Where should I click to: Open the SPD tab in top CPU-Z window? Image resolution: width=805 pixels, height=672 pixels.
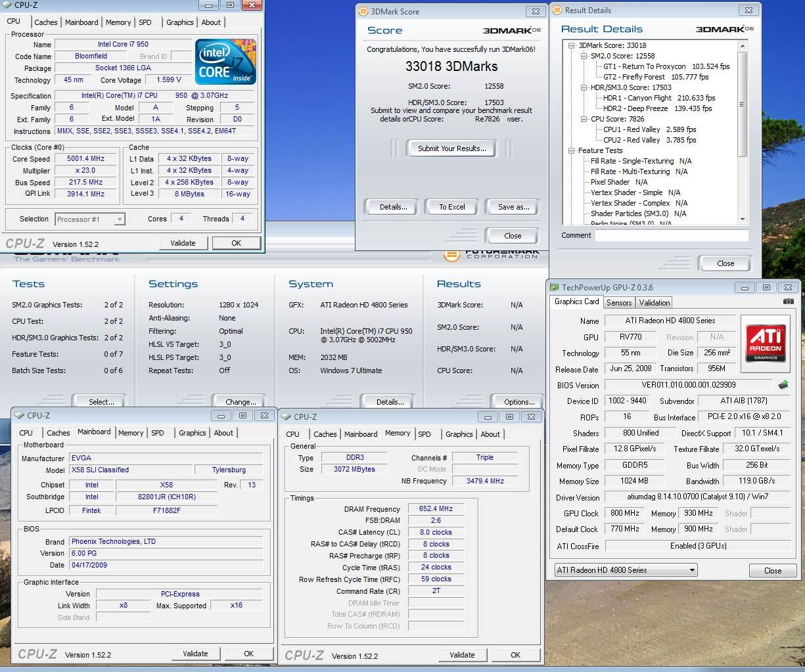coord(145,22)
